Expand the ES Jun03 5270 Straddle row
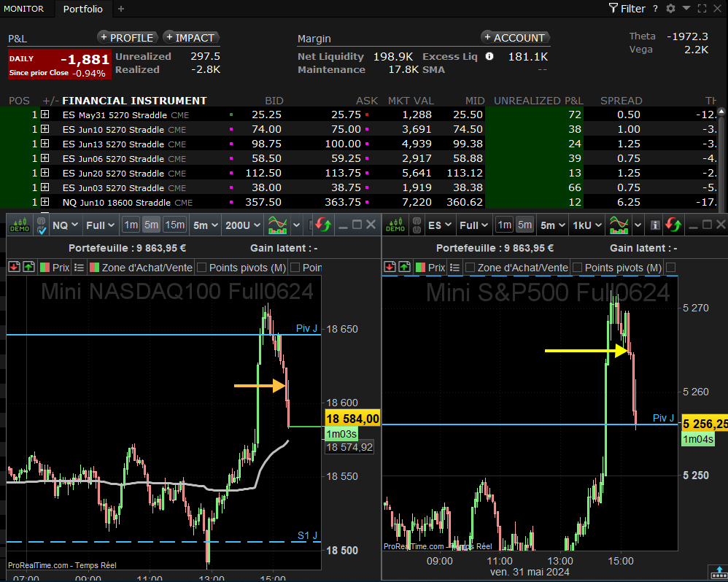This screenshot has width=728, height=582. pyautogui.click(x=45, y=187)
